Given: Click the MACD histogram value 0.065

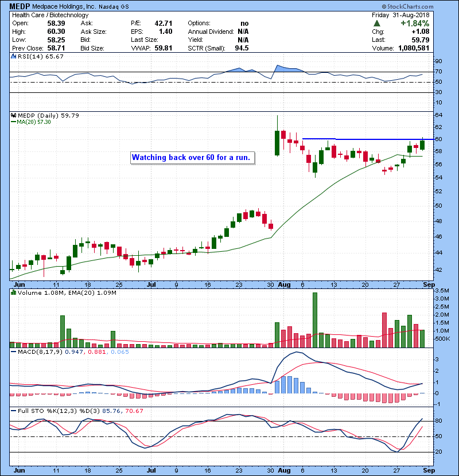Looking at the screenshot, I should coord(120,352).
